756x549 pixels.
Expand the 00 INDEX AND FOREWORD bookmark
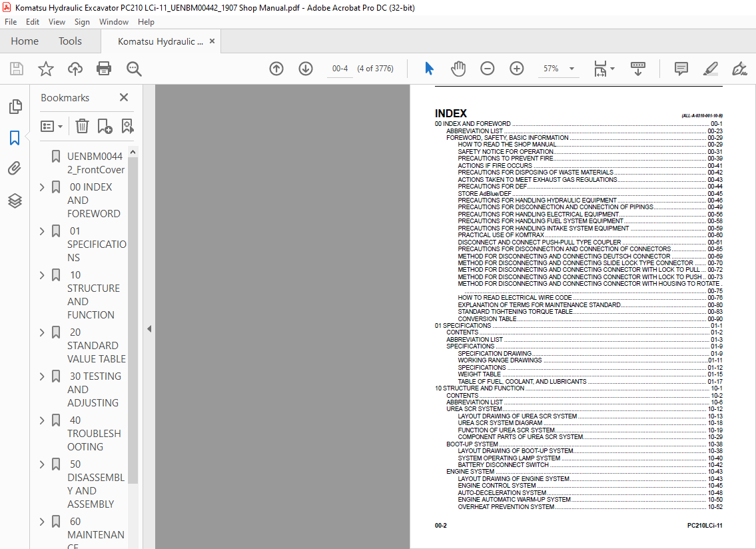[x=42, y=187]
